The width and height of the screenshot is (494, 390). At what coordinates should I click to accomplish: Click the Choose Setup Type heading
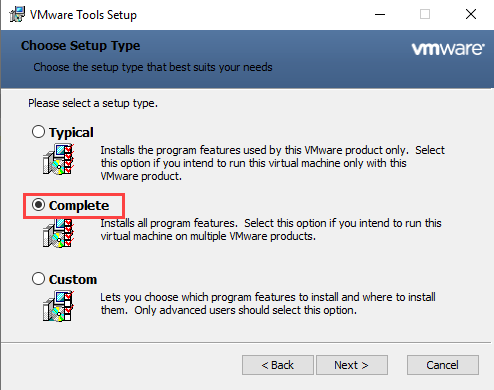tap(80, 46)
